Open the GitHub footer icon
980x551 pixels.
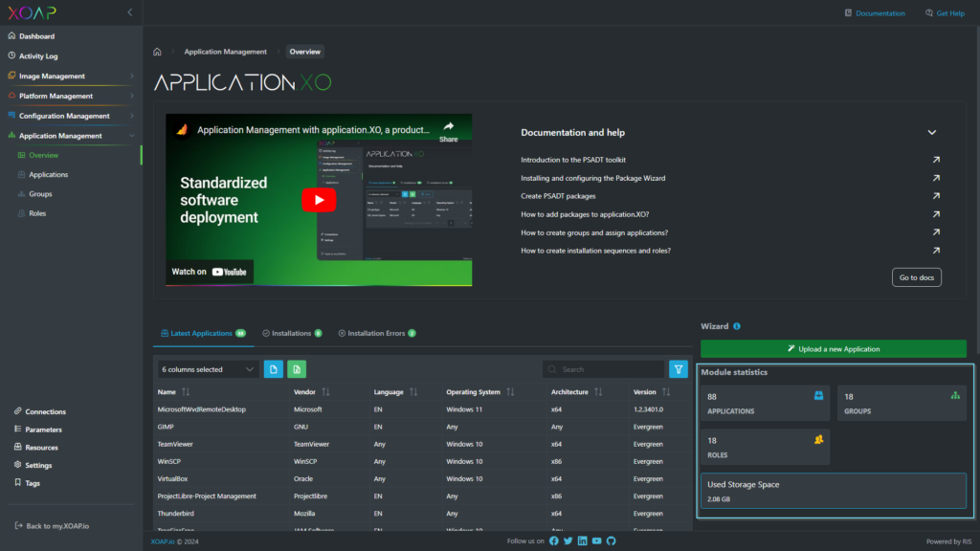[x=612, y=541]
